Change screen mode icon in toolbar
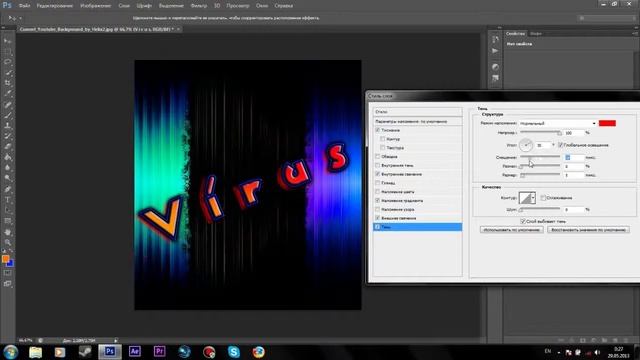This screenshot has height=360, width=640. 8,284
